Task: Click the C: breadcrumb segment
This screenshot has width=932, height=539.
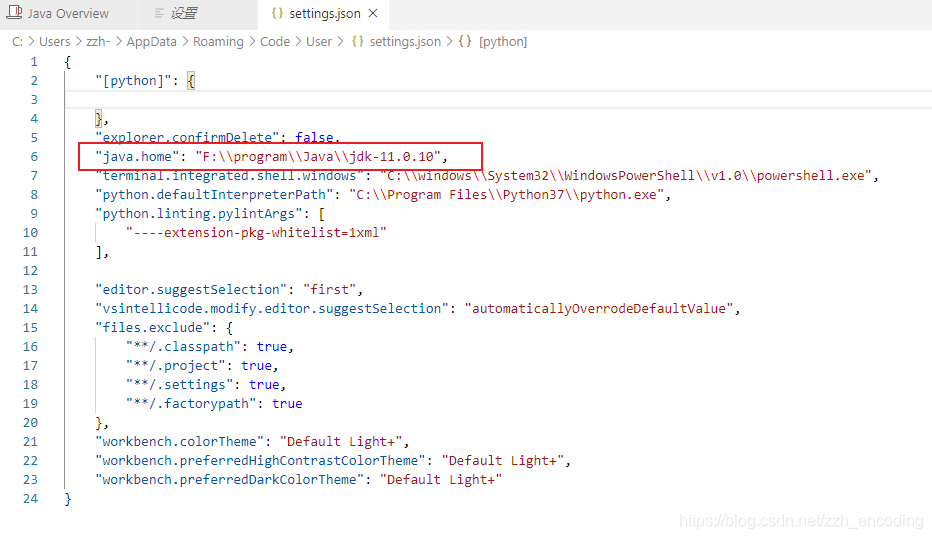Action: tap(17, 42)
